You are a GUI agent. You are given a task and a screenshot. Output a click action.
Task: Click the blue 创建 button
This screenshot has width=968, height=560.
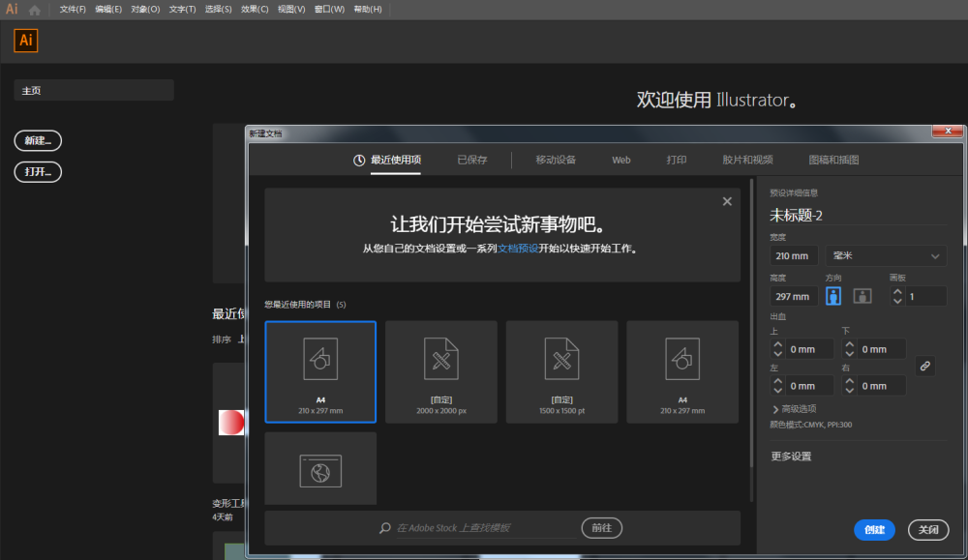point(874,530)
